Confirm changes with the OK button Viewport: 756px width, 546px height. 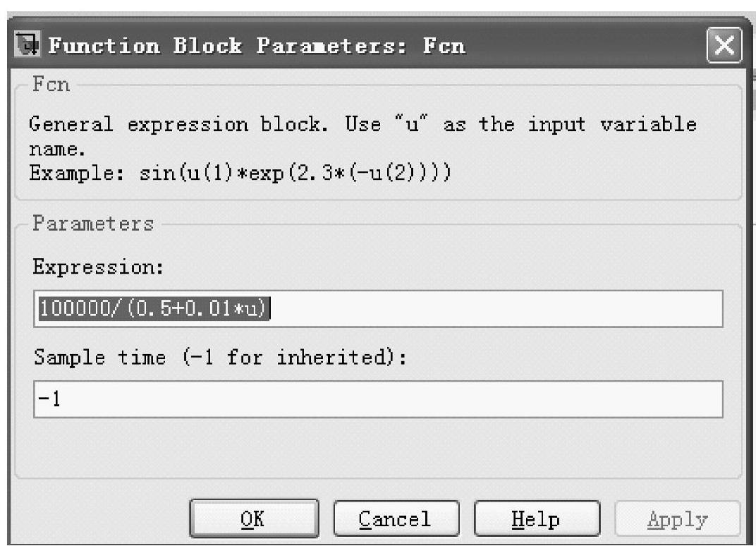[254, 520]
